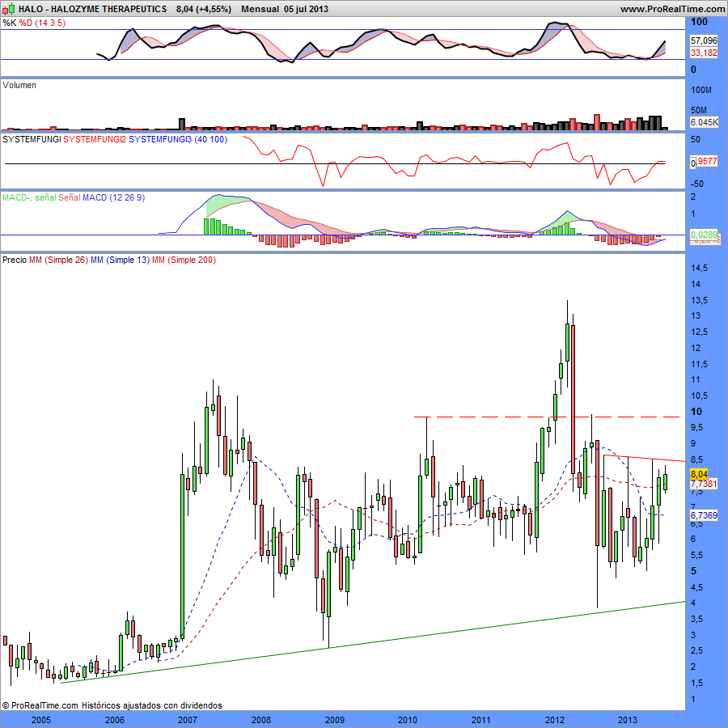Click the -50 axis label
This screenshot has height=728, width=728.
pyautogui.click(x=698, y=184)
